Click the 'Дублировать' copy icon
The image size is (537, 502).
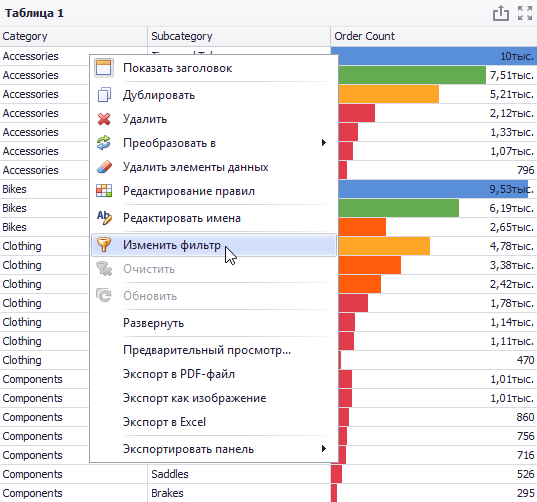pos(104,95)
